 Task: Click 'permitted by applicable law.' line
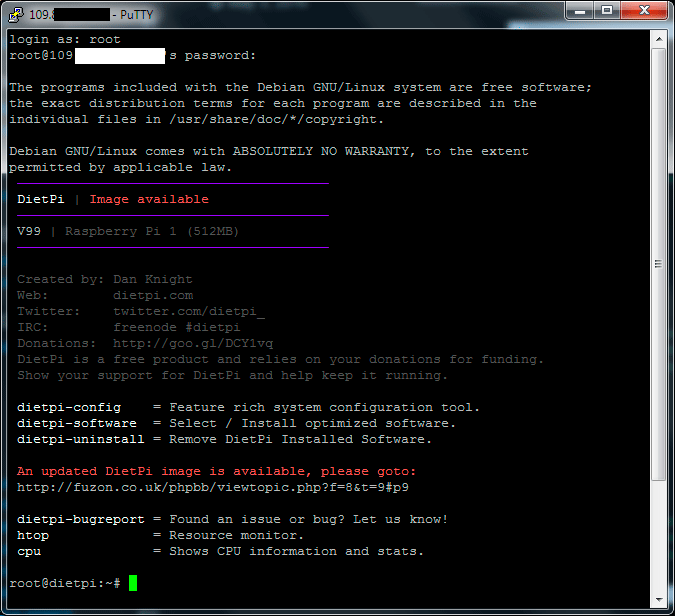click(x=121, y=167)
